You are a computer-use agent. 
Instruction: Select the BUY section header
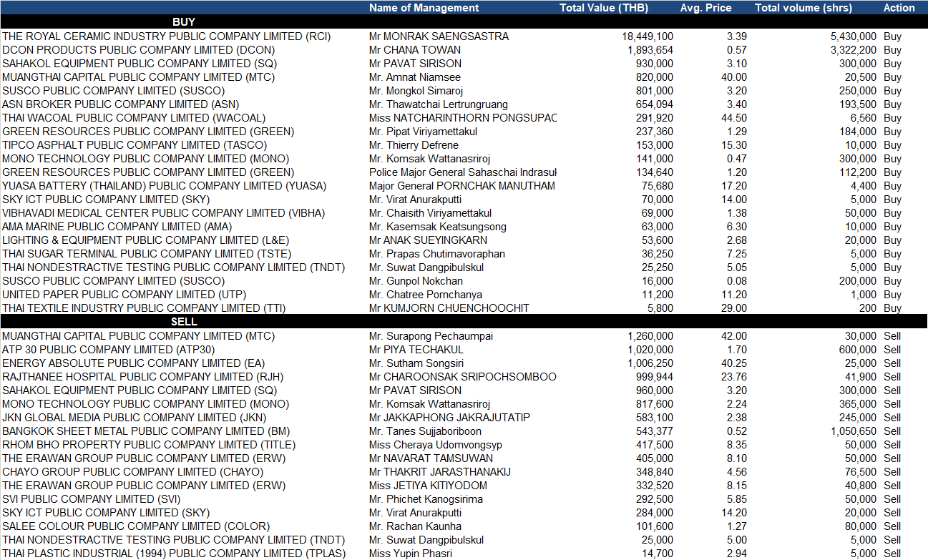184,22
